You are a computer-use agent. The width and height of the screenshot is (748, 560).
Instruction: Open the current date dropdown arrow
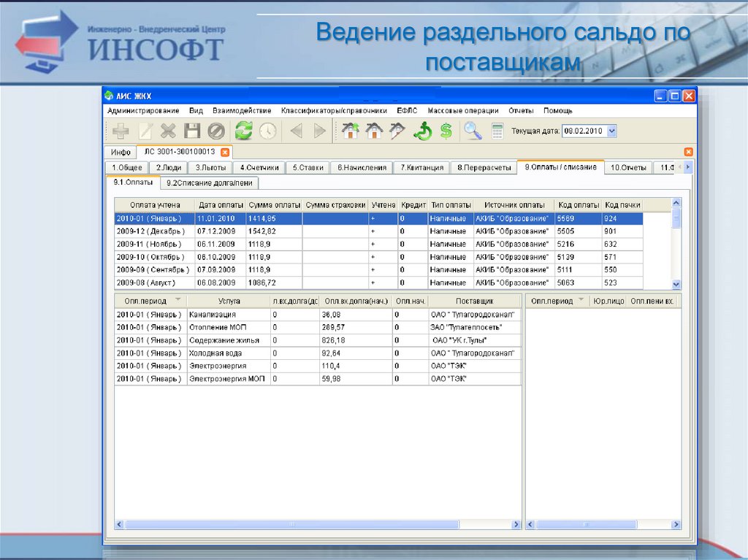click(x=612, y=131)
